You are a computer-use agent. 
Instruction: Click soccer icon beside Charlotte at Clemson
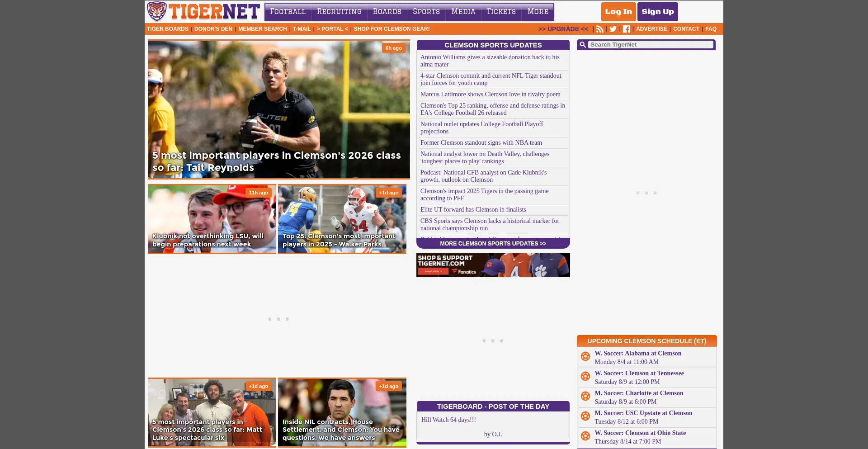[585, 396]
